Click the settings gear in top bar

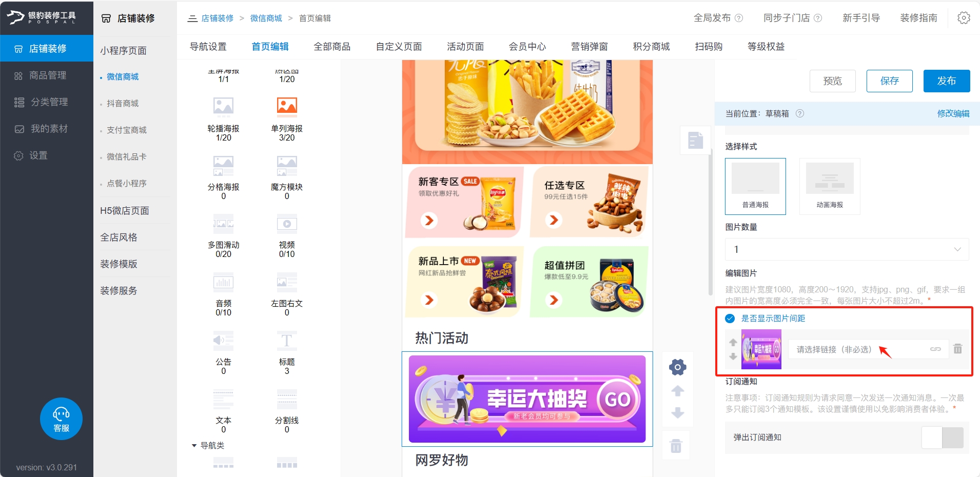pos(964,18)
